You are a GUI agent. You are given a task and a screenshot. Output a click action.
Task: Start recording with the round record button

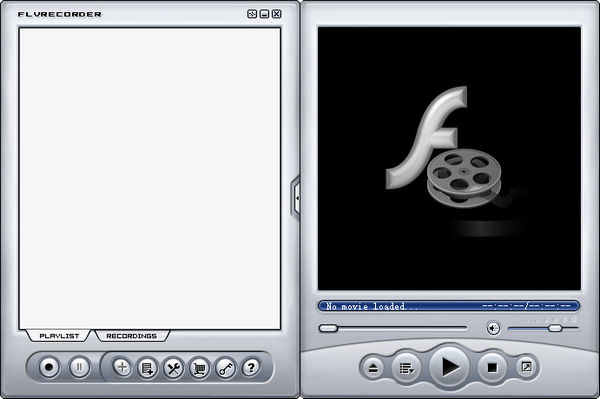[x=49, y=367]
